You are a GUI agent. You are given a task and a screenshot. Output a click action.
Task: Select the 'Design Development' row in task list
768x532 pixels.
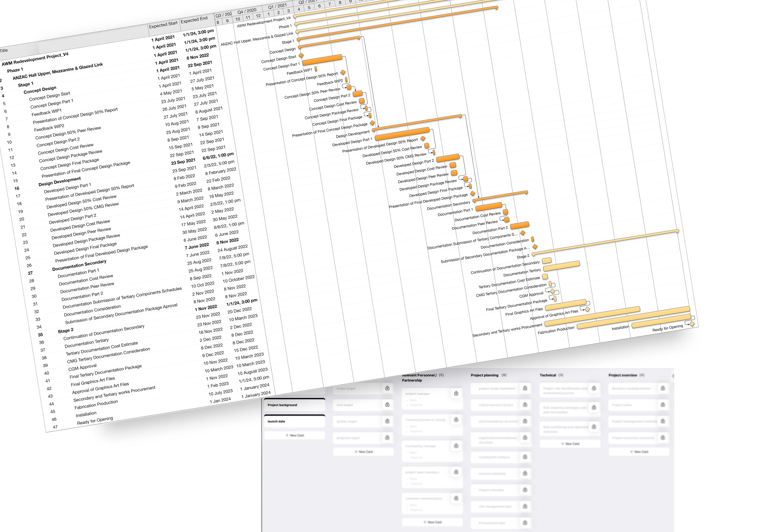pyautogui.click(x=60, y=182)
